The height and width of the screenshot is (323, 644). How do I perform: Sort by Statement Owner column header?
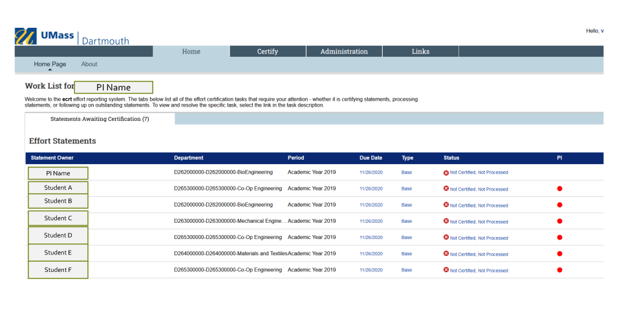[x=52, y=158]
